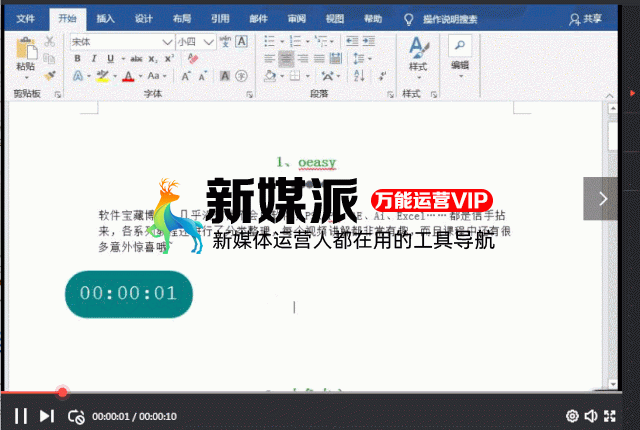
Task: Enter fullscreen video mode
Action: pos(610,416)
